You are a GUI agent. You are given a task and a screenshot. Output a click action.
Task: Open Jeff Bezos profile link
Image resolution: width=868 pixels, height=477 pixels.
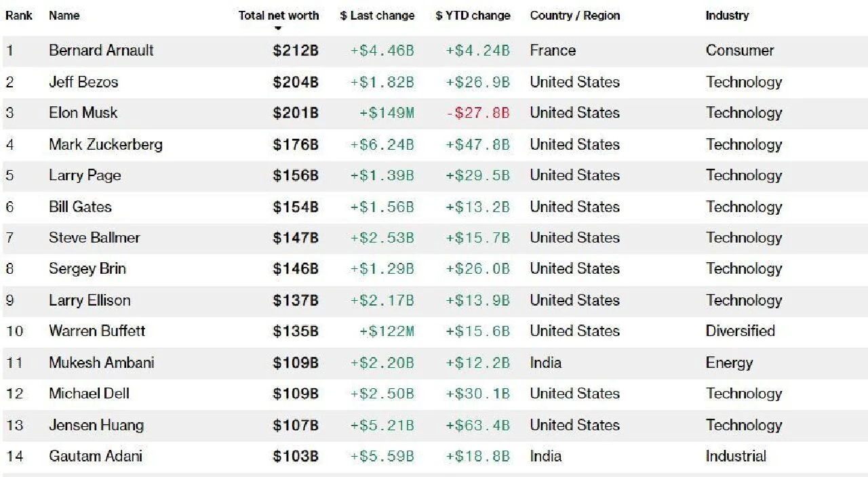83,82
